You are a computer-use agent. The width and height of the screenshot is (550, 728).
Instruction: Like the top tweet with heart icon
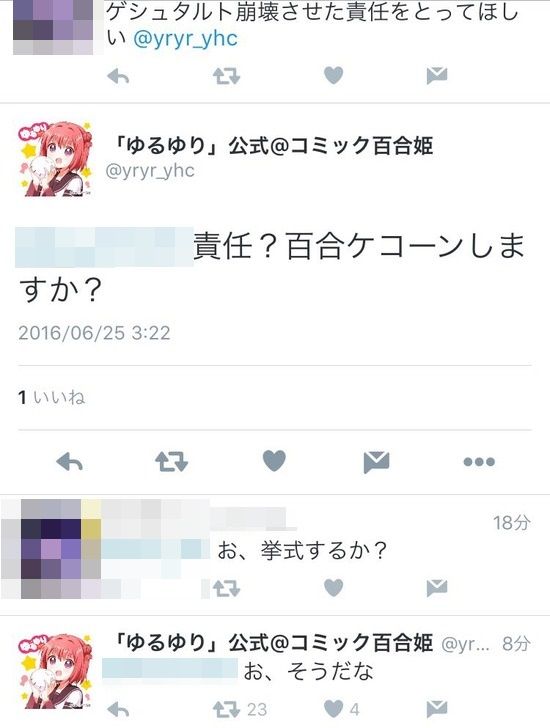[333, 75]
